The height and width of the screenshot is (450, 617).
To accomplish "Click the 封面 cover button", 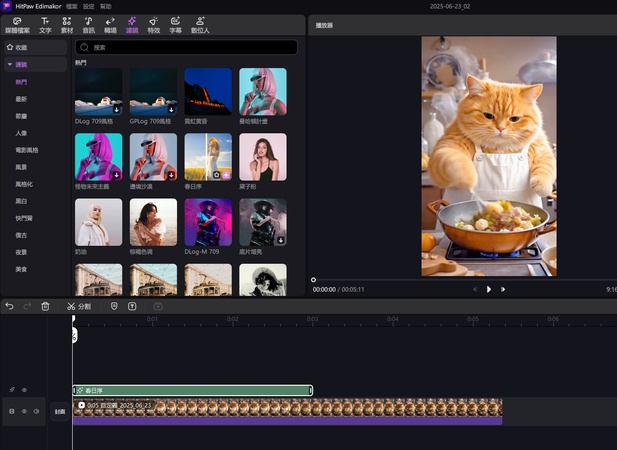I will click(x=60, y=411).
